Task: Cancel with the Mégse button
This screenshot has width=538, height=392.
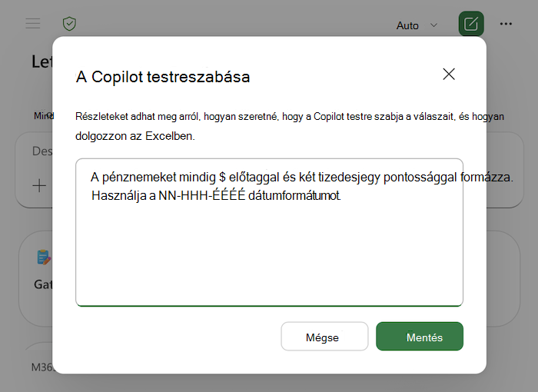Action: 324,337
